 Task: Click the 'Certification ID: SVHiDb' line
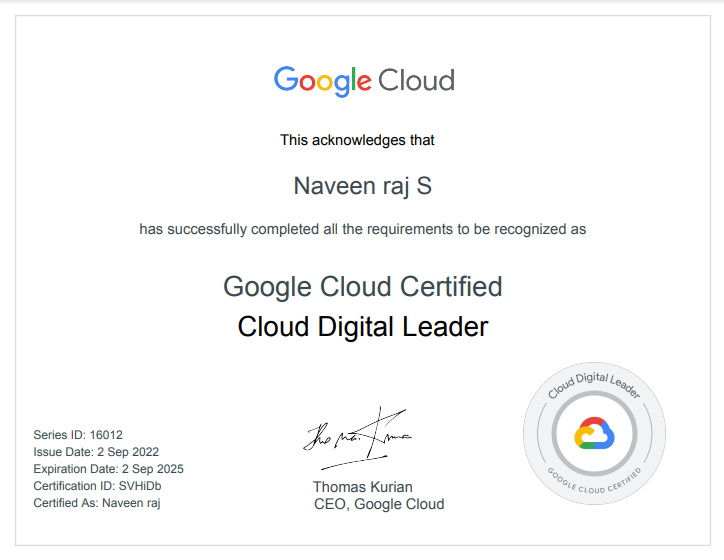click(x=97, y=486)
